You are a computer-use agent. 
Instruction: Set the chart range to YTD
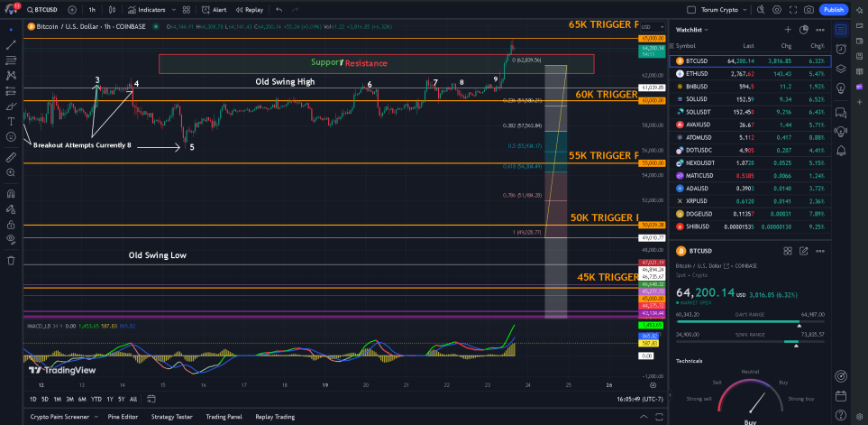96,399
